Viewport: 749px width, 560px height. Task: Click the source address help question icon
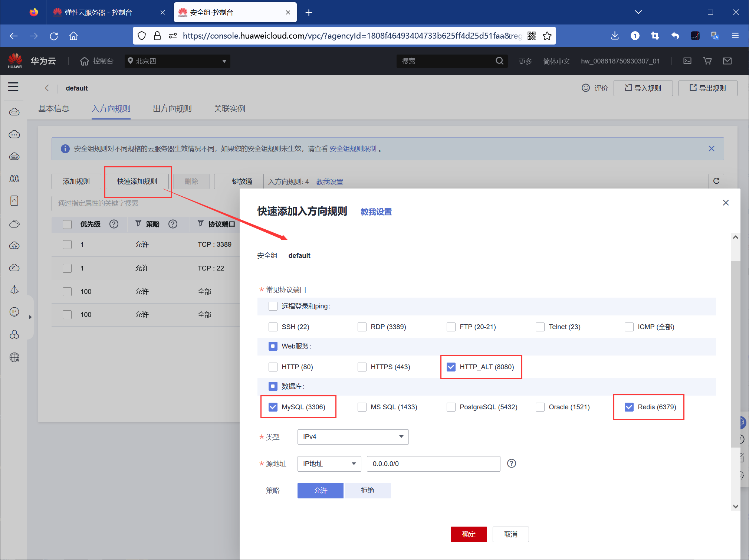[511, 464]
